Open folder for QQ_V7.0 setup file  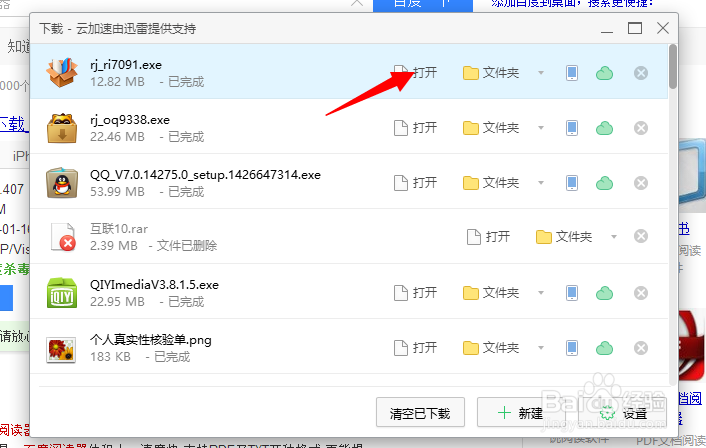pyautogui.click(x=491, y=183)
